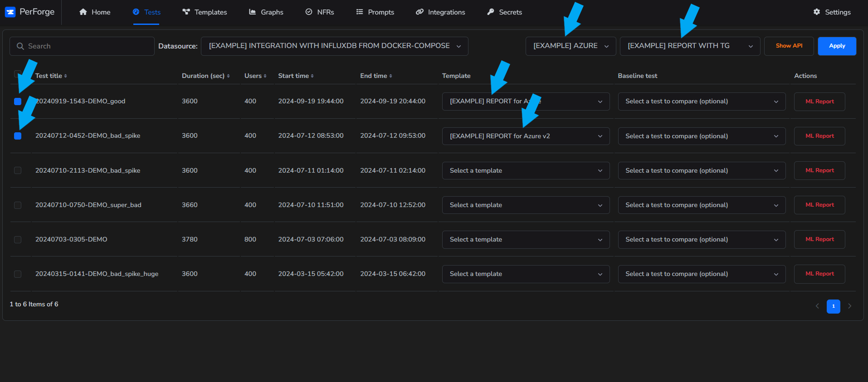The width and height of the screenshot is (868, 382).
Task: Click the Settings gear icon
Action: click(x=817, y=12)
